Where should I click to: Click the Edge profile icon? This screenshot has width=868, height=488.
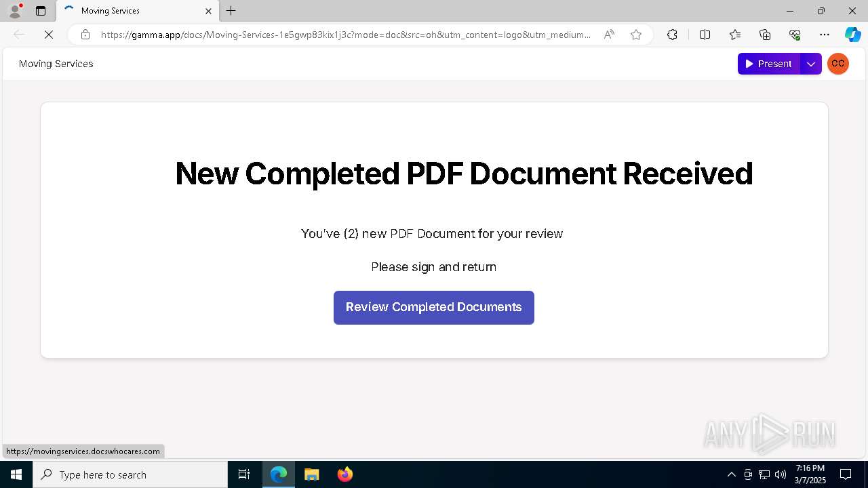point(14,11)
